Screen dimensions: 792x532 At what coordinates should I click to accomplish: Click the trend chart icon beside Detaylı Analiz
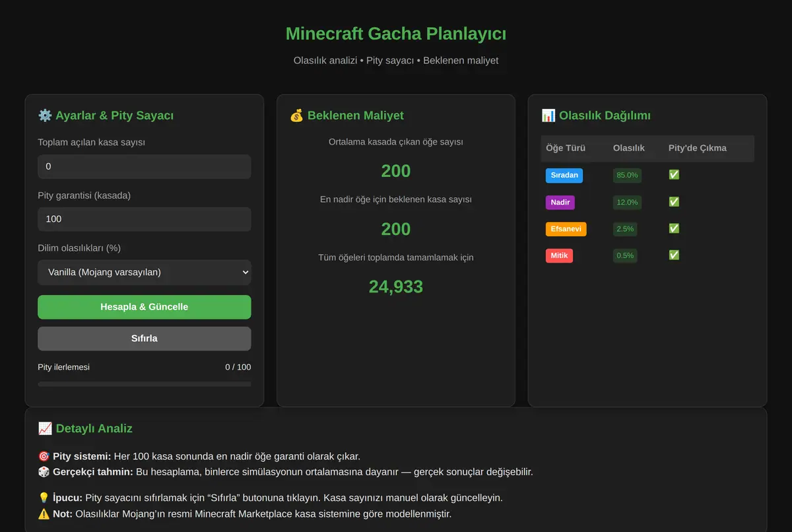click(45, 428)
